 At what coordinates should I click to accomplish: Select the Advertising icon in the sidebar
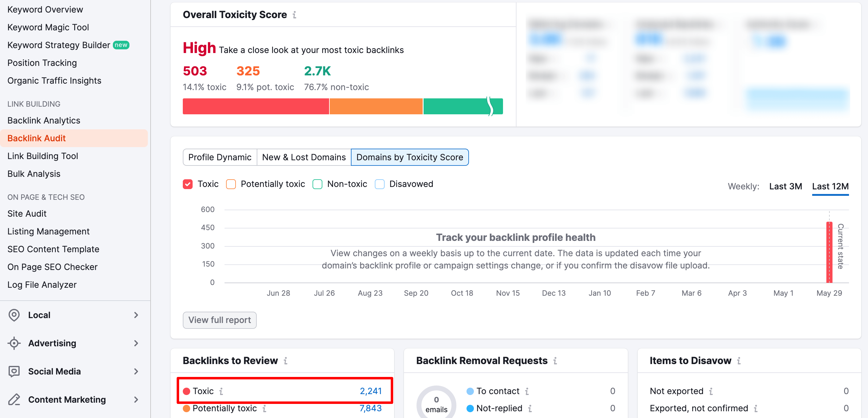[x=14, y=343]
